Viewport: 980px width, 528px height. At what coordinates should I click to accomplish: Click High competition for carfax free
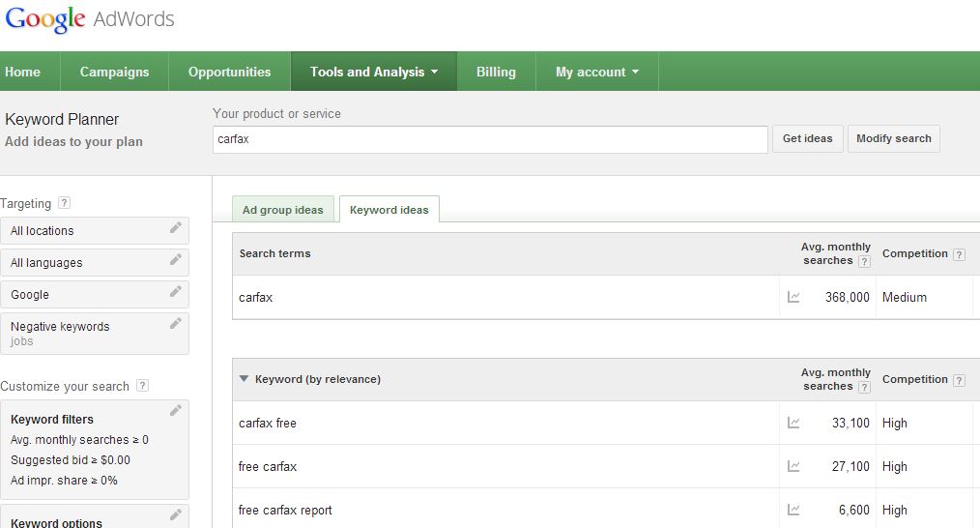894,423
